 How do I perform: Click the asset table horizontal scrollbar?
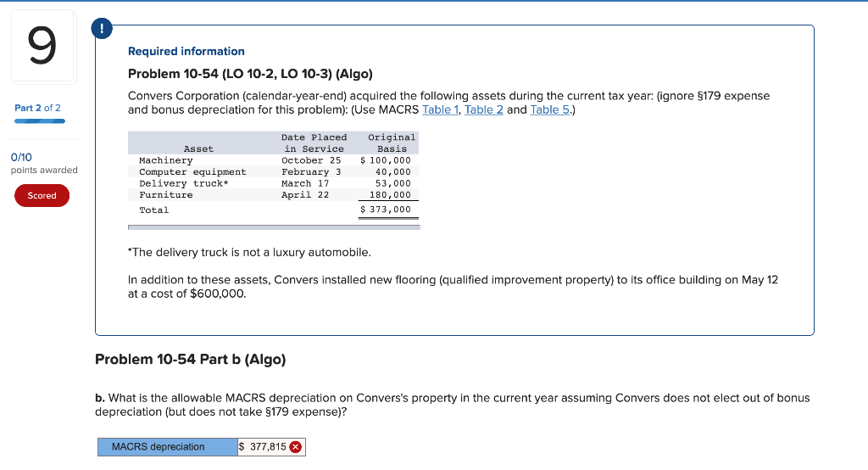[274, 227]
